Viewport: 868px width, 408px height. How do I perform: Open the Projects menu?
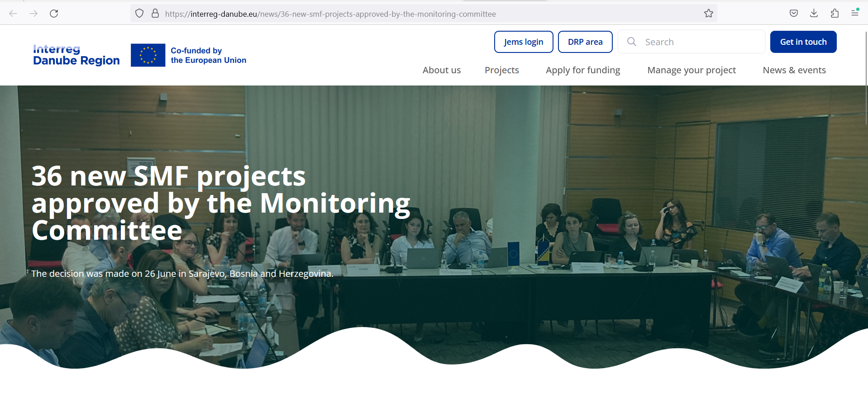pos(501,70)
